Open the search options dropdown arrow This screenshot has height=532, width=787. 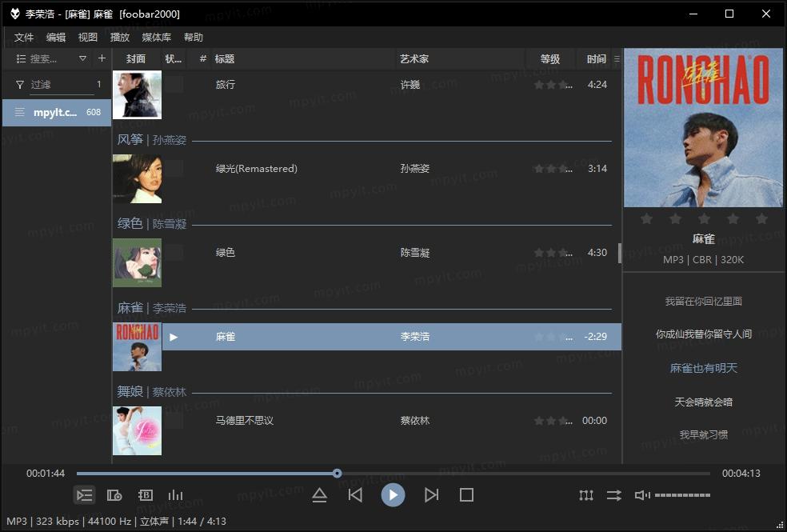(82, 58)
